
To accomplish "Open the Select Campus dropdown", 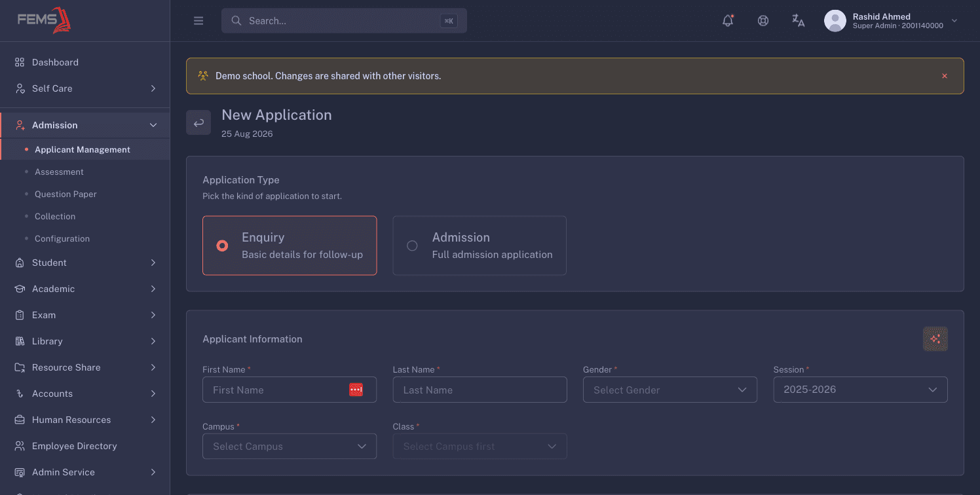I will [290, 447].
